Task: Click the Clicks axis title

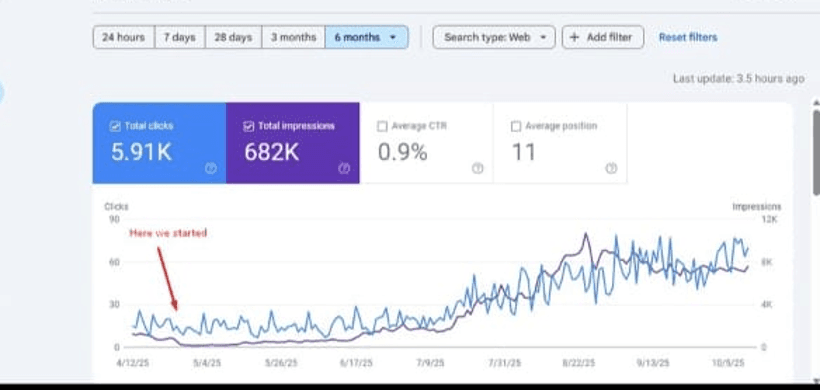Action: 116,207
